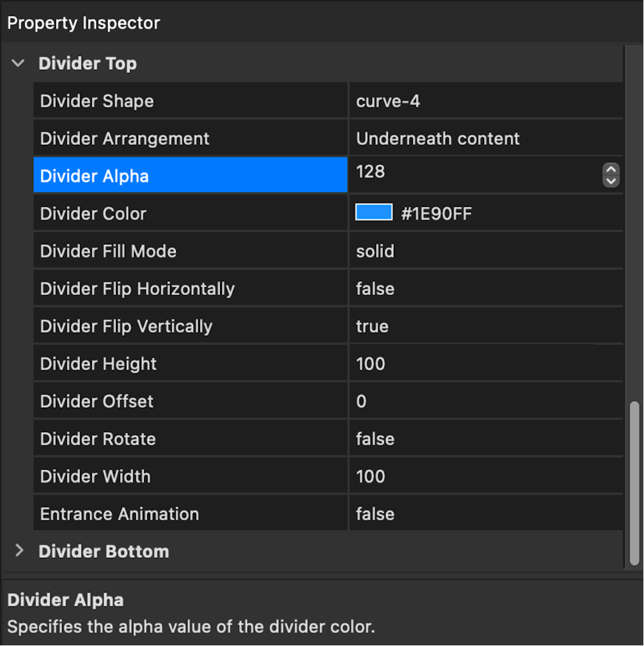The width and height of the screenshot is (644, 646).
Task: Open Divider Fill Mode solid value
Action: tap(486, 250)
